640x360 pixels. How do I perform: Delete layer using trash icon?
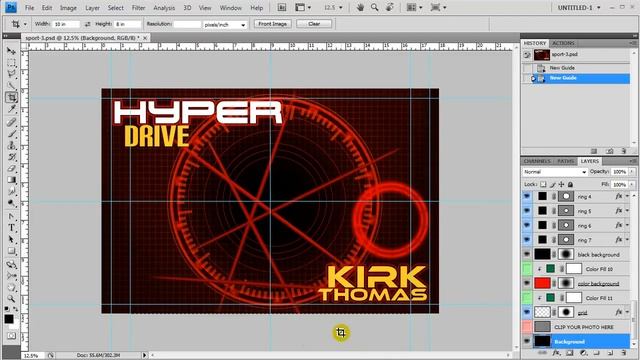coord(623,353)
